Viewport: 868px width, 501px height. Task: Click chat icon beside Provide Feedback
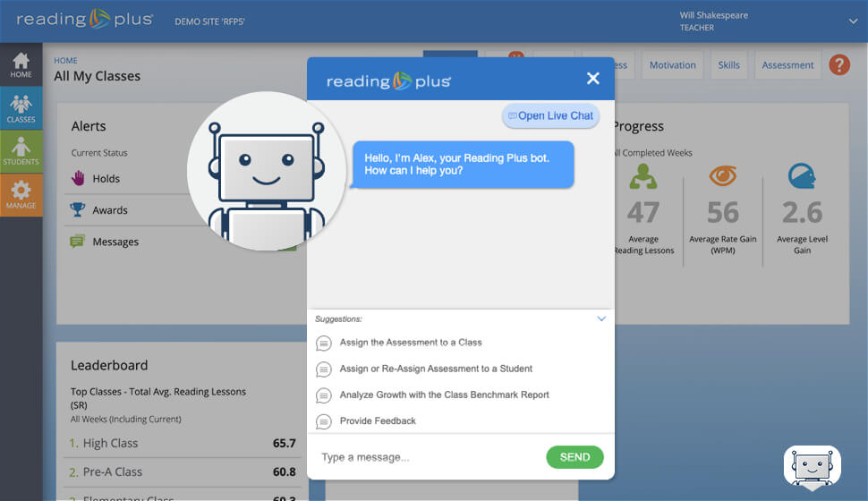point(324,422)
